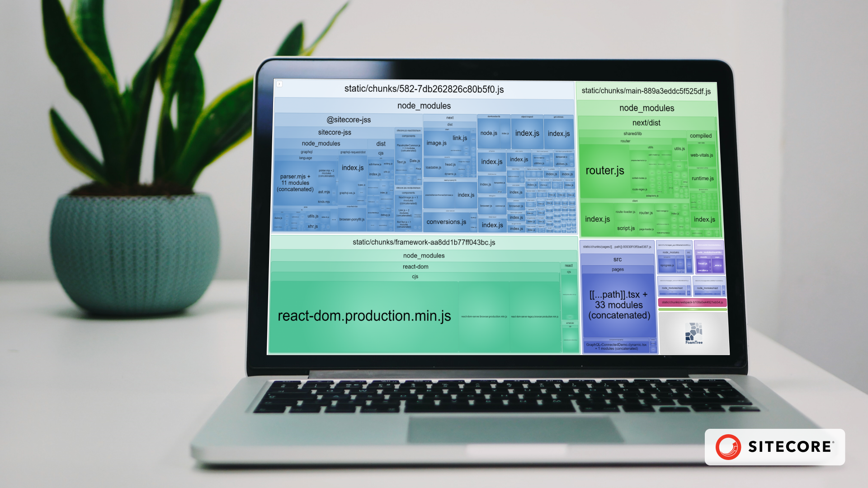Expand the sidebar using the chevron button
This screenshot has width=868, height=488.
pyautogui.click(x=280, y=84)
